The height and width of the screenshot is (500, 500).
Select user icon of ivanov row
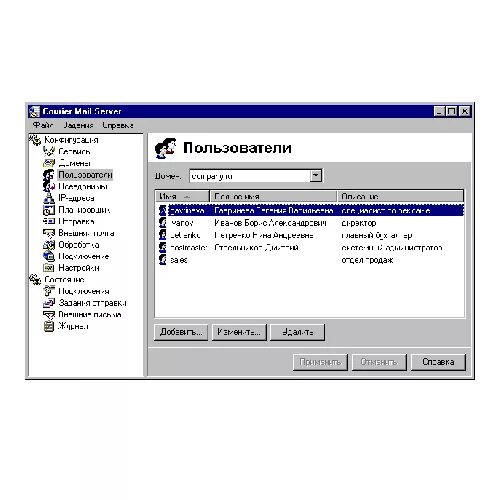(163, 223)
